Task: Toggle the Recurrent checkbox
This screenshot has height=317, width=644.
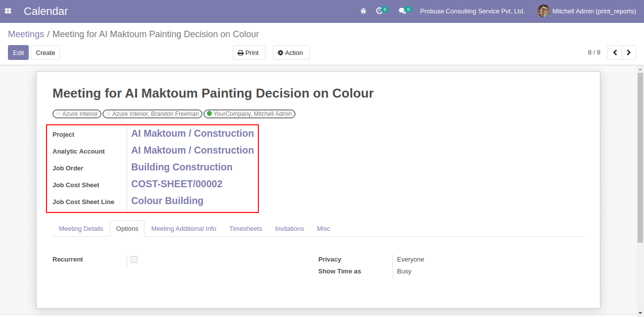Action: coord(134,260)
